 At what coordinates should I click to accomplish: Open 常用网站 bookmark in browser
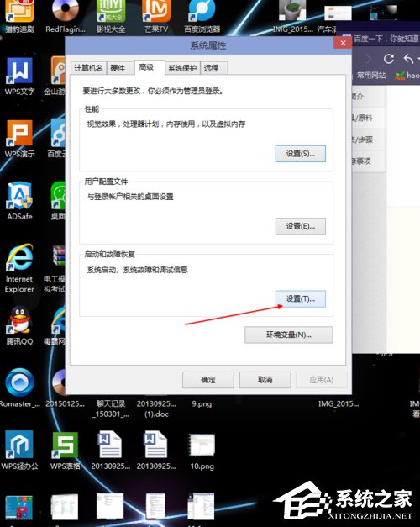point(371,76)
